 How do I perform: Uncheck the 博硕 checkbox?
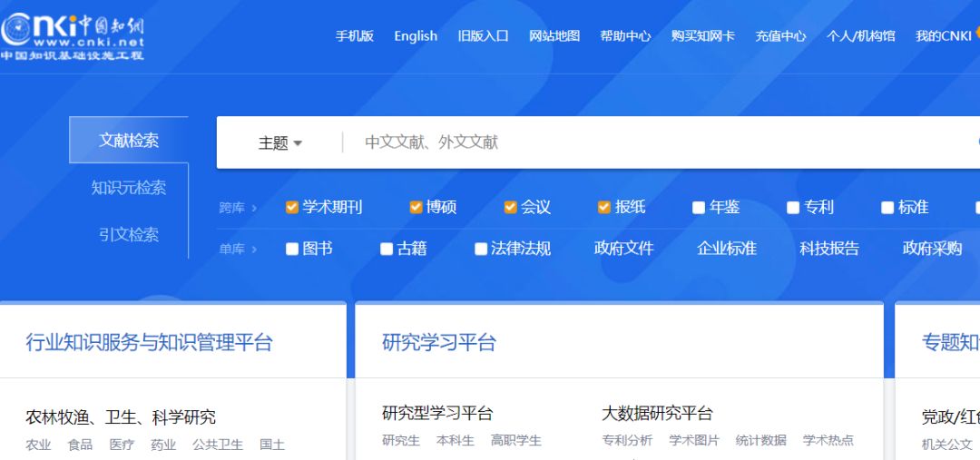(416, 208)
